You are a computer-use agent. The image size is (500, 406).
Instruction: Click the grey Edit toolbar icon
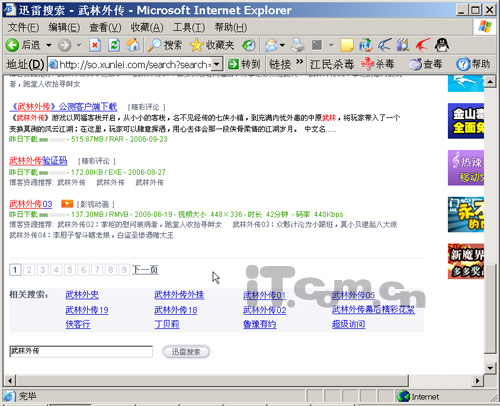click(x=317, y=45)
